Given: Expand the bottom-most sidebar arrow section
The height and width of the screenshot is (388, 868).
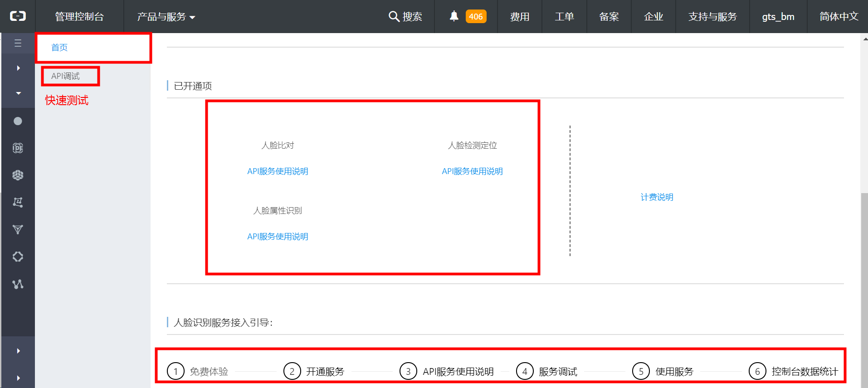Looking at the screenshot, I should pos(18,378).
